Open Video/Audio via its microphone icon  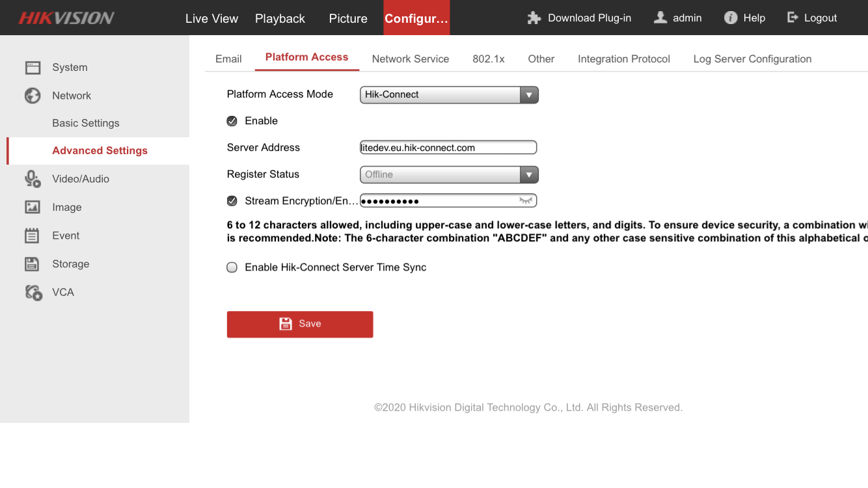[33, 179]
